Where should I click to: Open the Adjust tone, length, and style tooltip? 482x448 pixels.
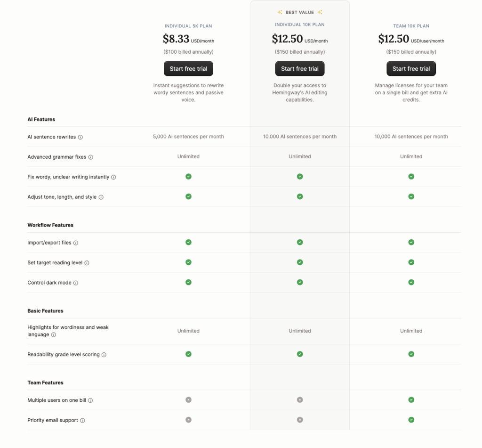(x=101, y=197)
